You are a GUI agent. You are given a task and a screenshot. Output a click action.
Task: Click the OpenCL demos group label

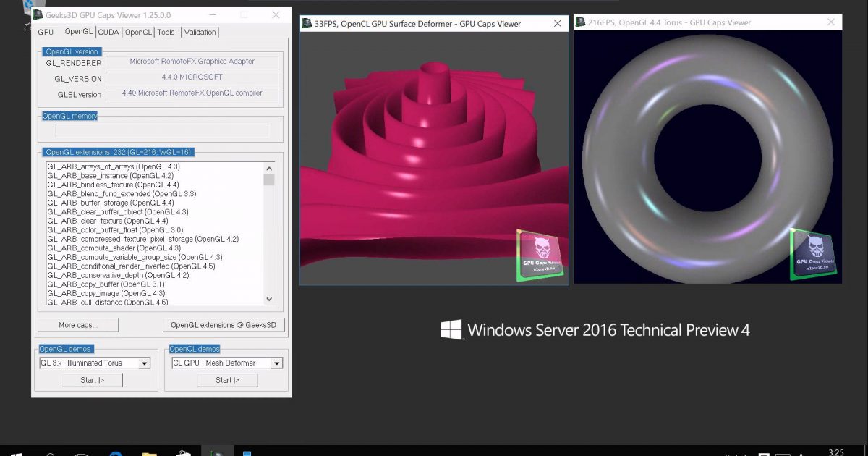(x=196, y=349)
